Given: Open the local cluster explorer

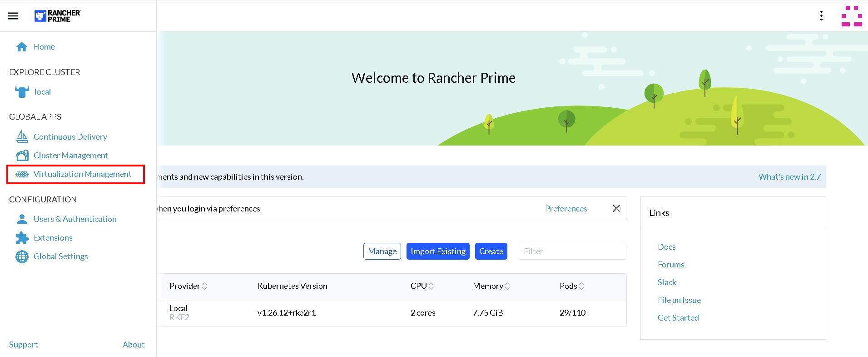Looking at the screenshot, I should pyautogui.click(x=42, y=92).
